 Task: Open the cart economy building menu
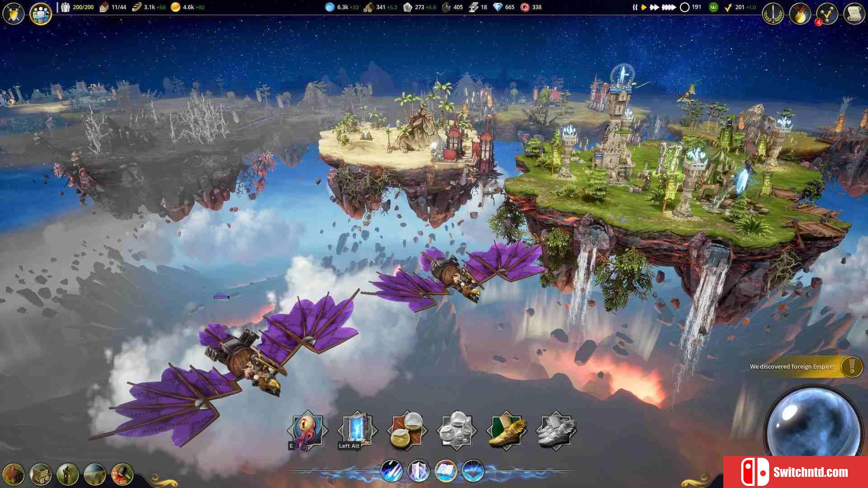(x=41, y=474)
